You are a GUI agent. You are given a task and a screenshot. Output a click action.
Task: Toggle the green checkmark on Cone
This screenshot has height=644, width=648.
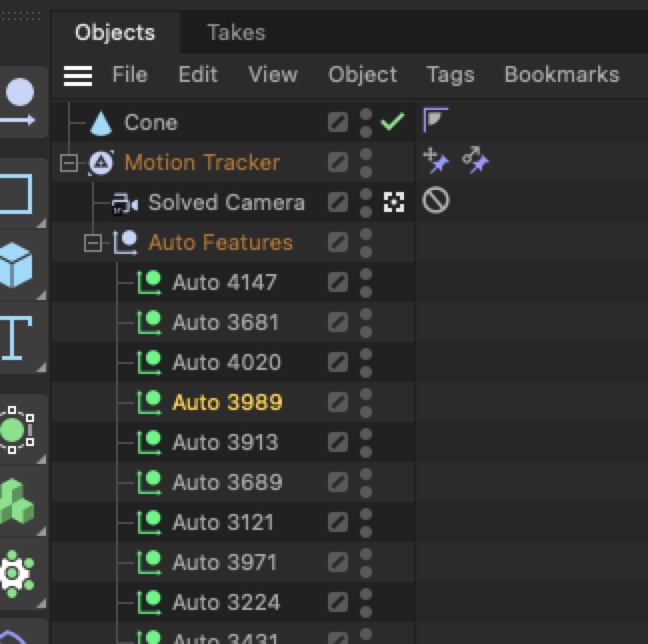[x=393, y=122]
